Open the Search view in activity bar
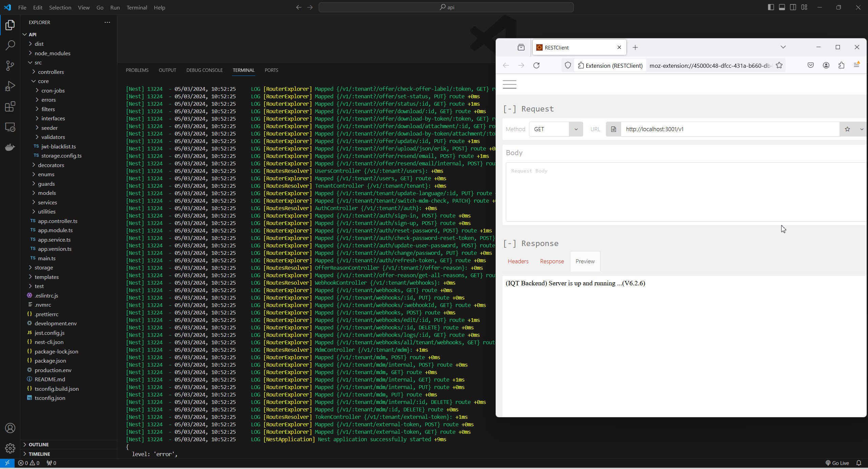Image resolution: width=868 pixels, height=469 pixels. (x=10, y=45)
